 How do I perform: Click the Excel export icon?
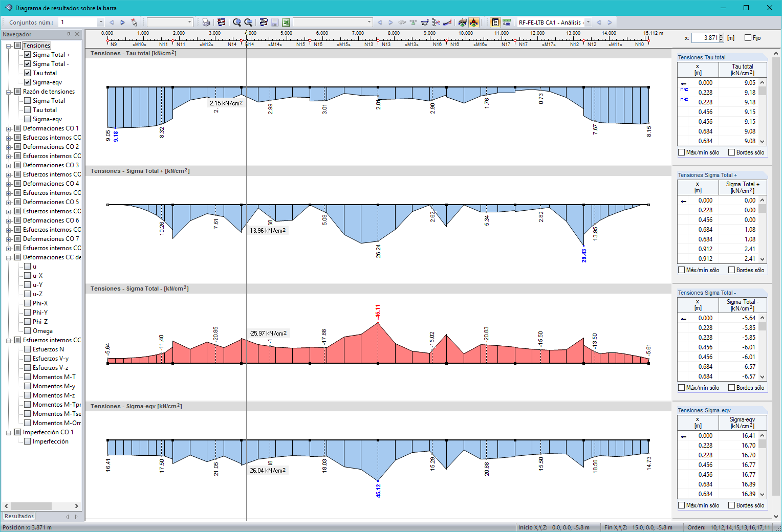pos(286,23)
